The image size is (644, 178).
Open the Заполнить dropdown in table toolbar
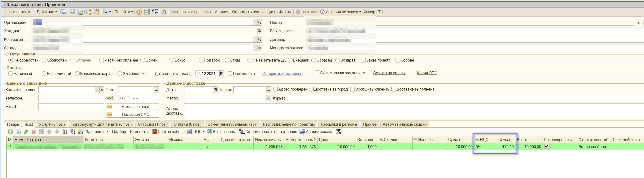pos(97,132)
